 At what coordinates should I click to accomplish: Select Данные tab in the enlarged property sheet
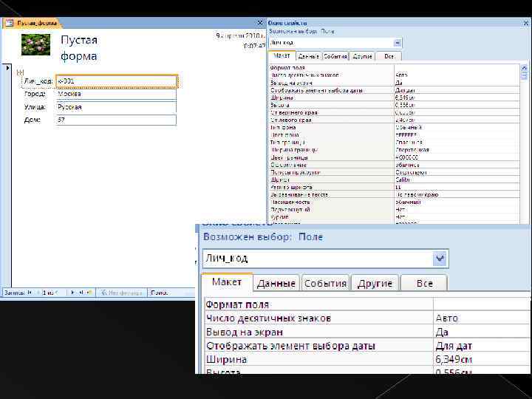click(276, 283)
